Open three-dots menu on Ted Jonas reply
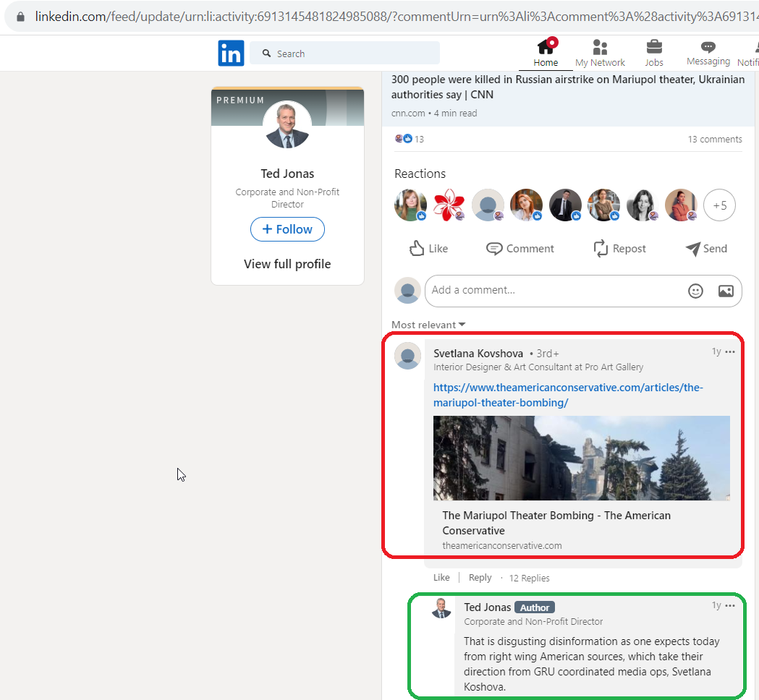 [x=730, y=606]
